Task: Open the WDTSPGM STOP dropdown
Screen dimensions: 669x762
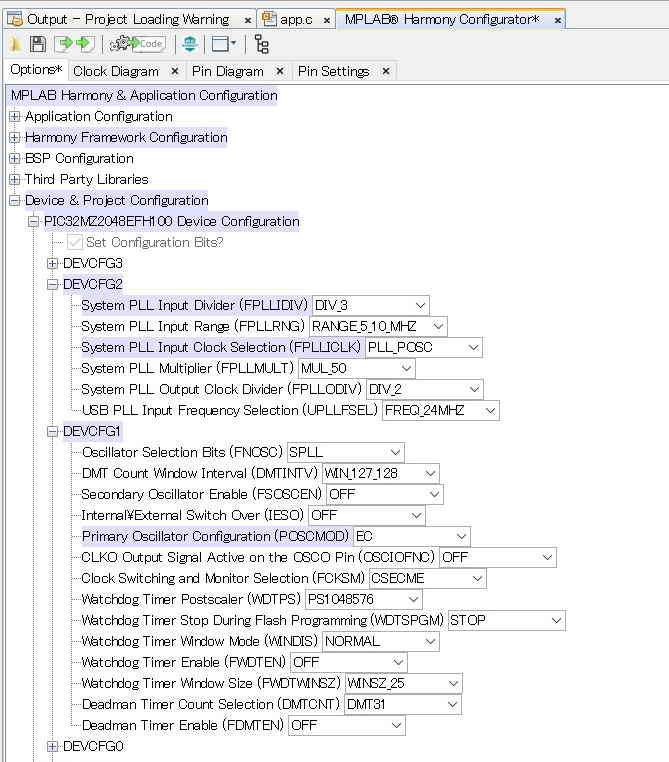Action: pyautogui.click(x=507, y=621)
